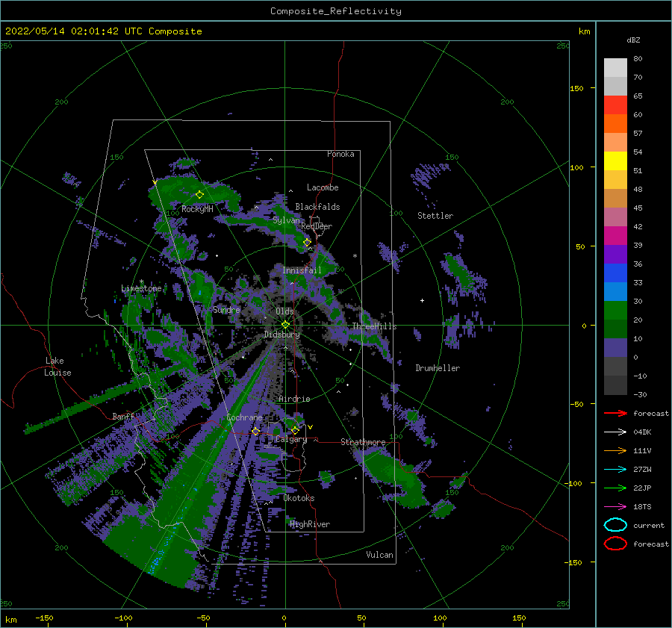Select the Lacombe city label
This screenshot has width=672, height=628.
point(323,187)
